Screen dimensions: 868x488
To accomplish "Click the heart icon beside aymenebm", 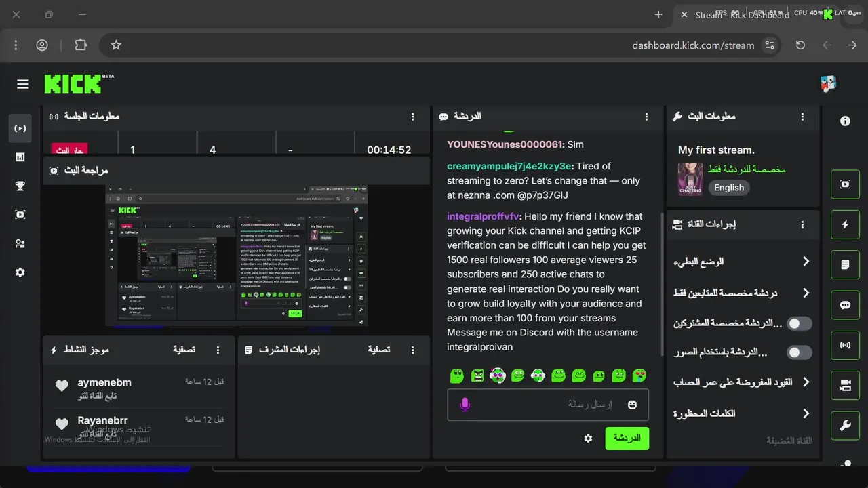I will click(x=62, y=386).
